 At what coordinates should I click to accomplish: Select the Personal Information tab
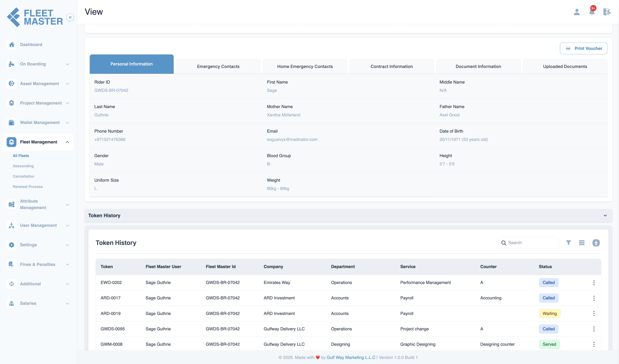click(132, 64)
